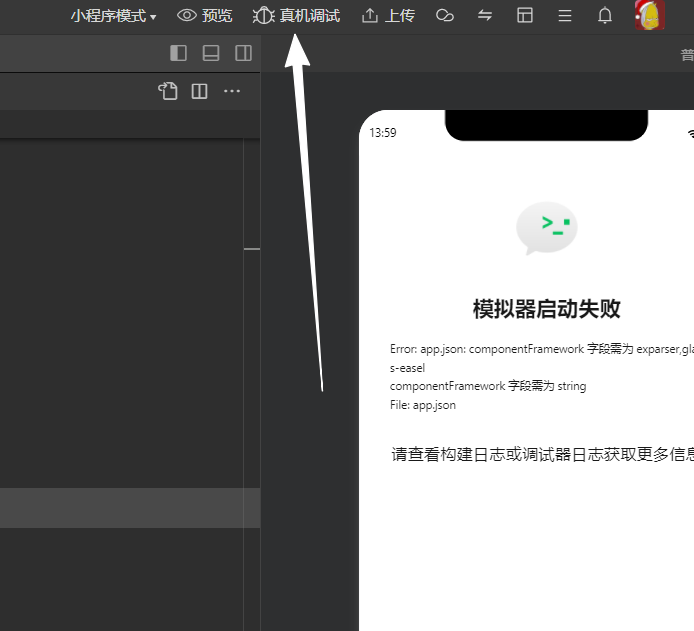
Task: Open the editor more actions ellipsis
Action: pyautogui.click(x=232, y=91)
